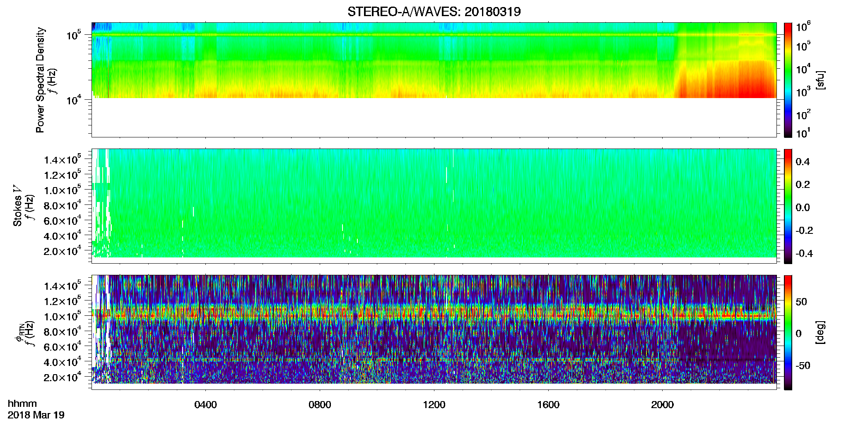This screenshot has height=447, width=868.
Task: Click the 2000 time axis label
Action: pyautogui.click(x=662, y=404)
